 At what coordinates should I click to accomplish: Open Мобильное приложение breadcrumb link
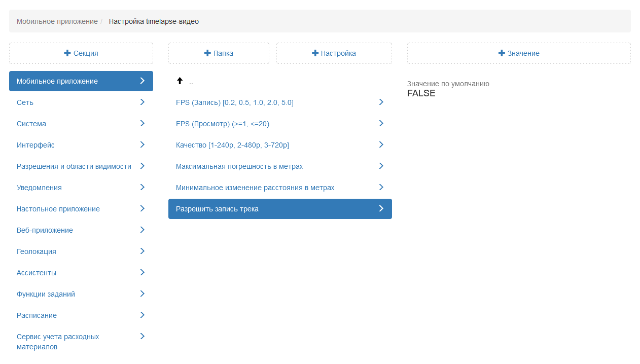57,21
